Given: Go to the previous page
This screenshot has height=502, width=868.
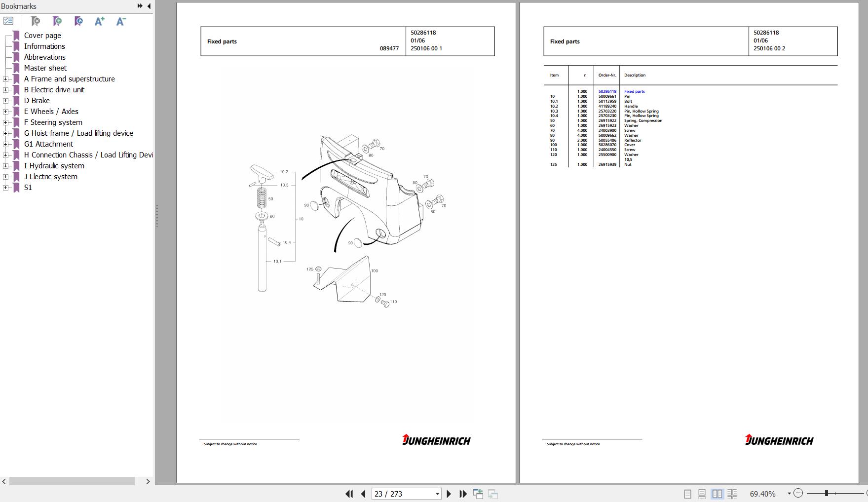Looking at the screenshot, I should 363,494.
